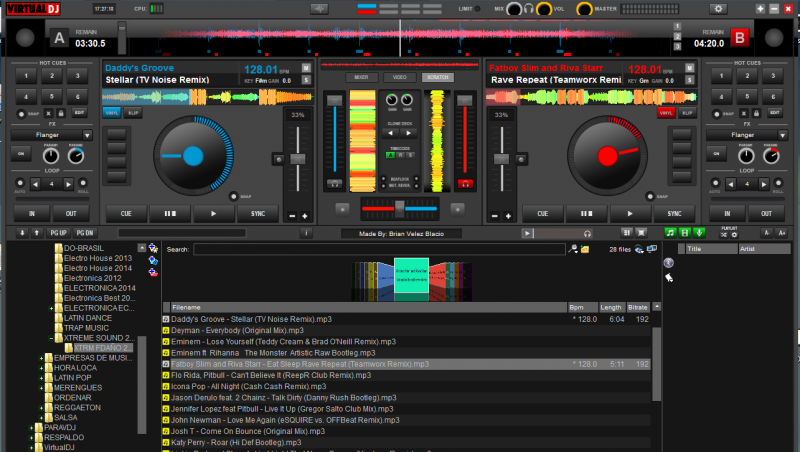The image size is (800, 452).
Task: Sort by the Bpm column header
Action: tap(583, 307)
